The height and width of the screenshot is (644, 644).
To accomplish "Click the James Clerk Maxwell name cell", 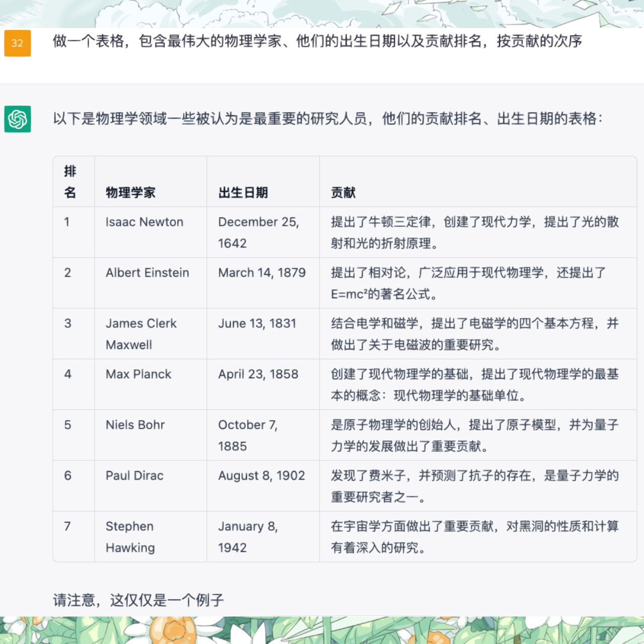I will [x=141, y=334].
